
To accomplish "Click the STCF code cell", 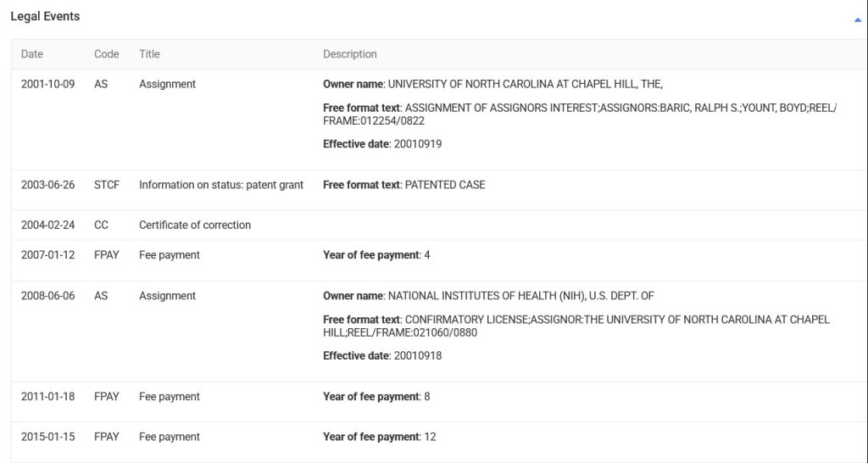I will pyautogui.click(x=108, y=185).
